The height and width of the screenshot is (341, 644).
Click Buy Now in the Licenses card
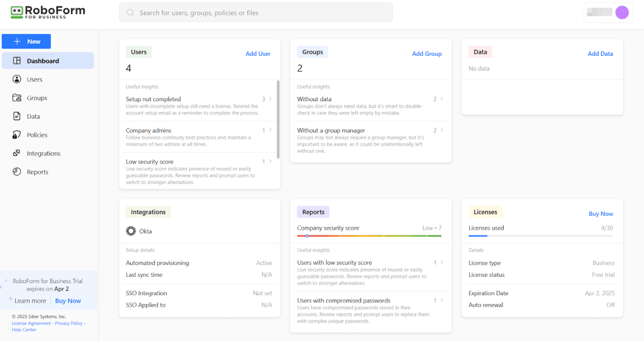tap(601, 214)
